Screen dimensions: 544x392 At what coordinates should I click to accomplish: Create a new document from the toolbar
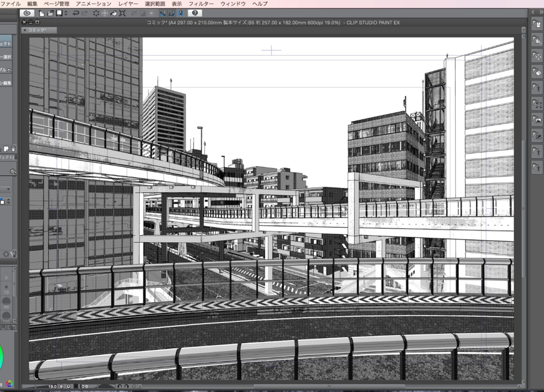pos(41,13)
